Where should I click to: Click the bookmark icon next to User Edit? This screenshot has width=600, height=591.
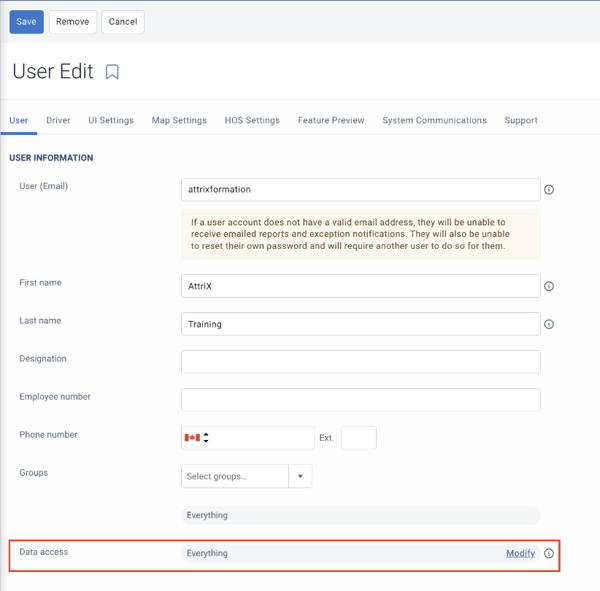112,72
